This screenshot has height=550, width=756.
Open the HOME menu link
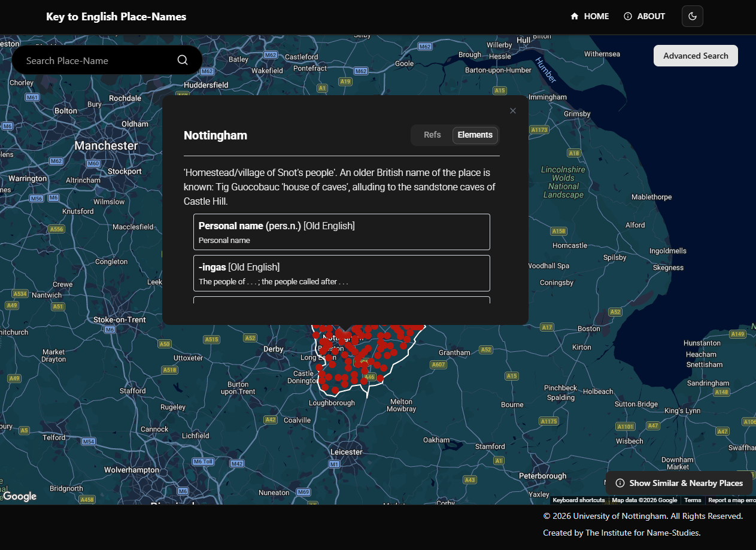[596, 16]
